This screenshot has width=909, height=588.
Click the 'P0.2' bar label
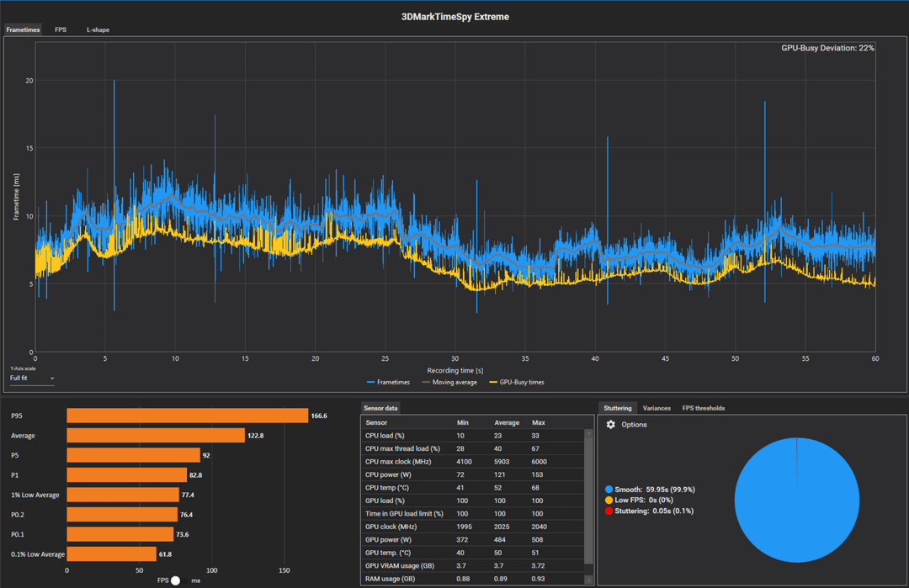click(18, 515)
